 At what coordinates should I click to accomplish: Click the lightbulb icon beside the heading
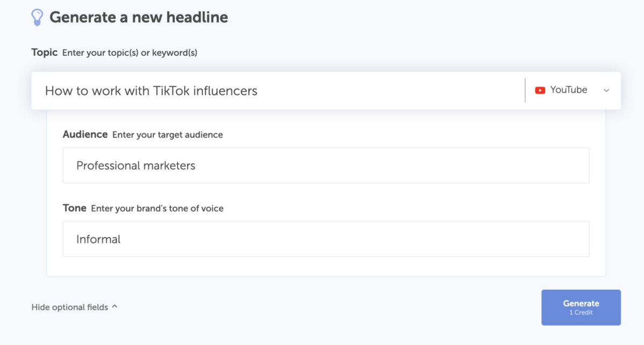36,17
